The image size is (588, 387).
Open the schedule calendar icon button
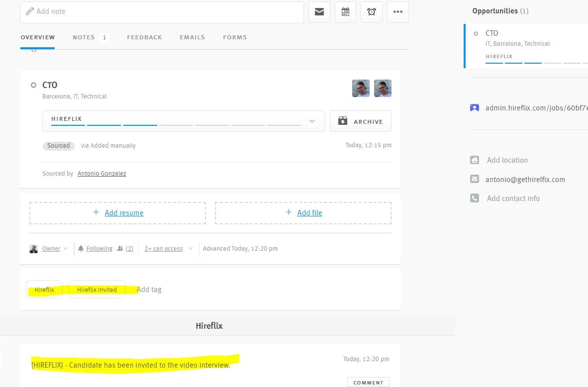coord(345,12)
